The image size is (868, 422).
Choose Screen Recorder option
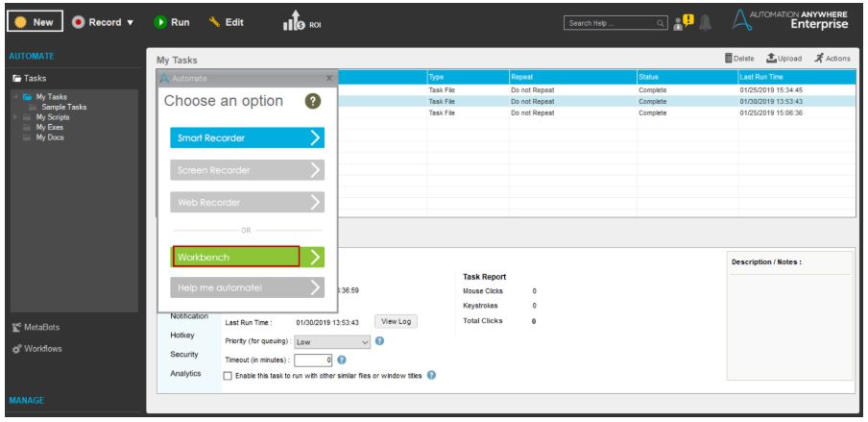(x=247, y=170)
